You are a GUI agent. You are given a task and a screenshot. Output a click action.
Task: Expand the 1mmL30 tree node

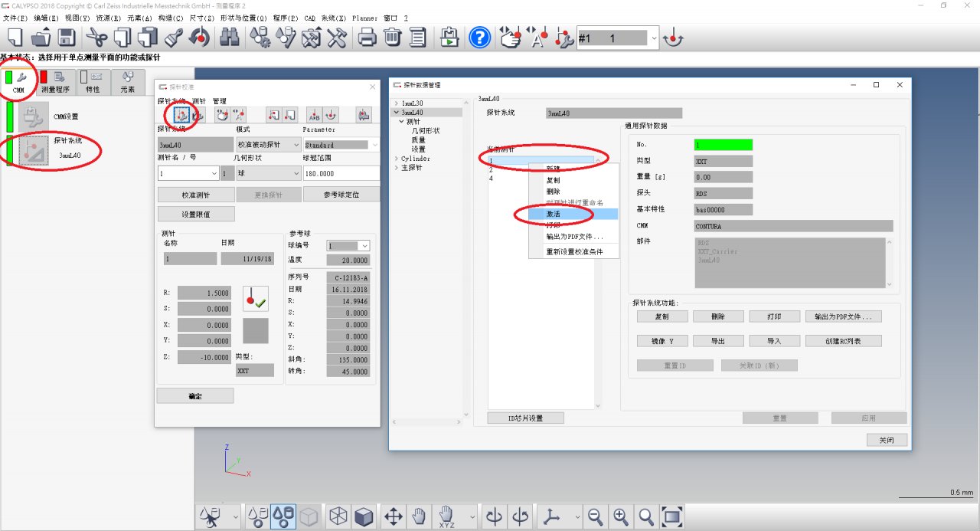tap(397, 103)
